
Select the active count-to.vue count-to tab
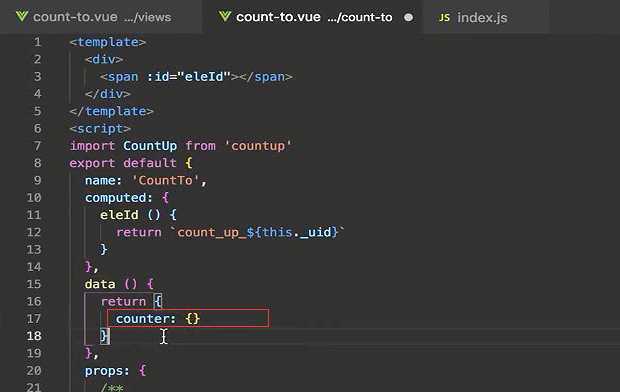[x=313, y=17]
